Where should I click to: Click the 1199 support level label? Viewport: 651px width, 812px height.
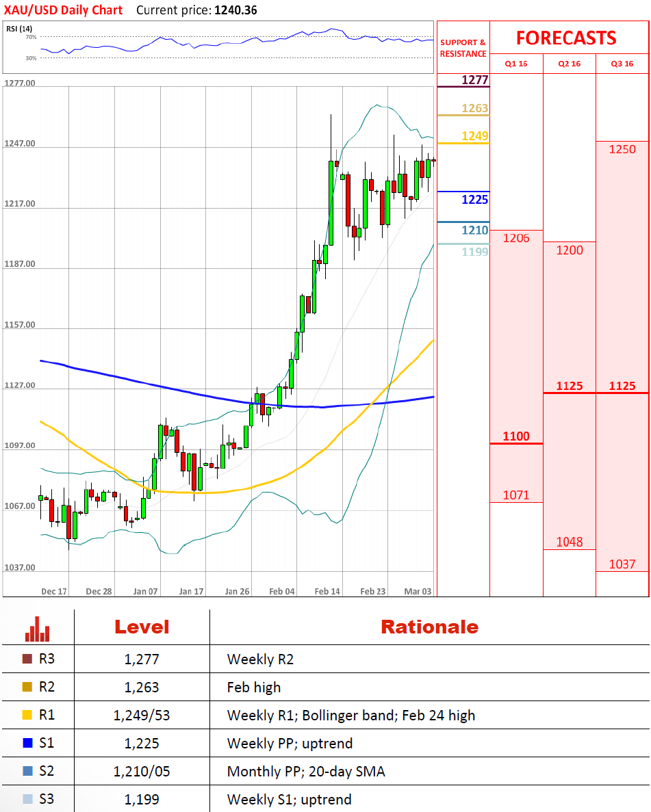(x=475, y=252)
